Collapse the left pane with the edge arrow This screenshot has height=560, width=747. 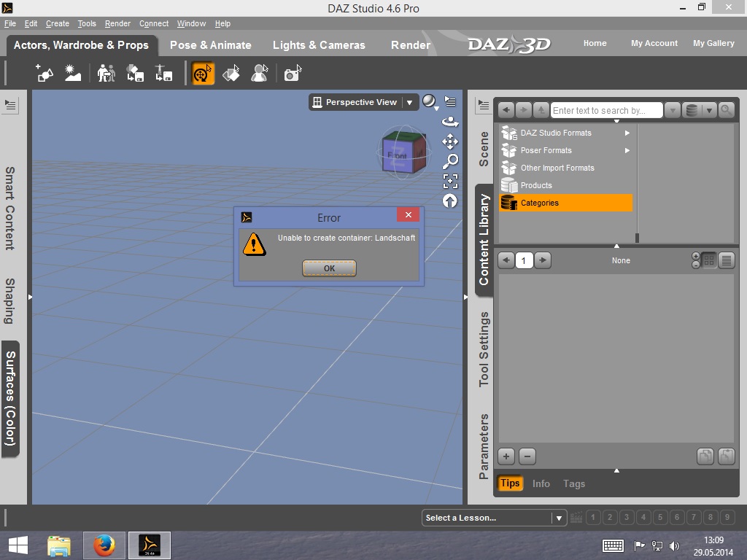(x=30, y=297)
